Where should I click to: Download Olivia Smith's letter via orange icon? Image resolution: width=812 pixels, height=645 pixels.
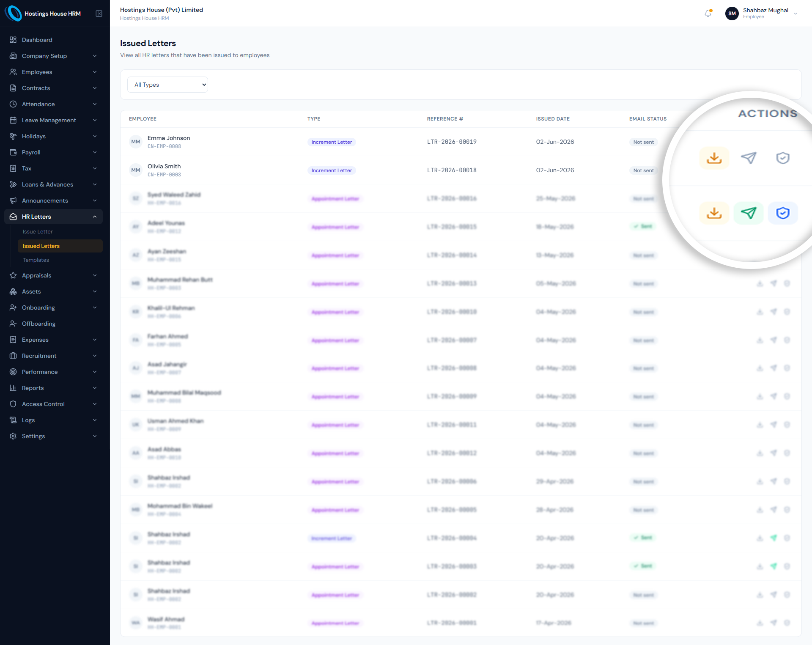(714, 213)
